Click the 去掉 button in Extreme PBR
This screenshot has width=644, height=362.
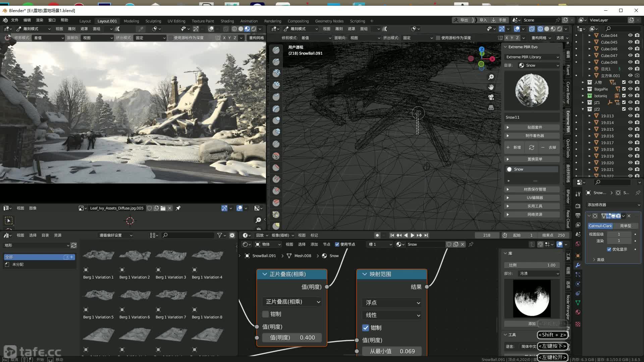549,147
